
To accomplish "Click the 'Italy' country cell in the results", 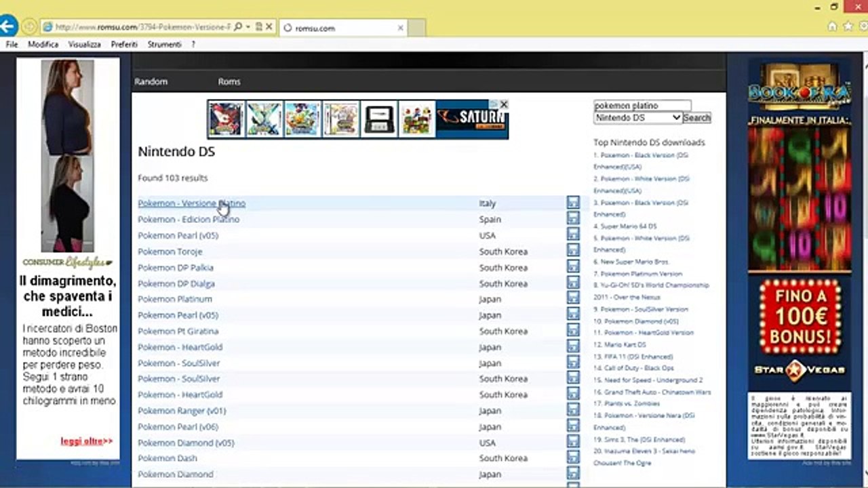I will point(487,203).
